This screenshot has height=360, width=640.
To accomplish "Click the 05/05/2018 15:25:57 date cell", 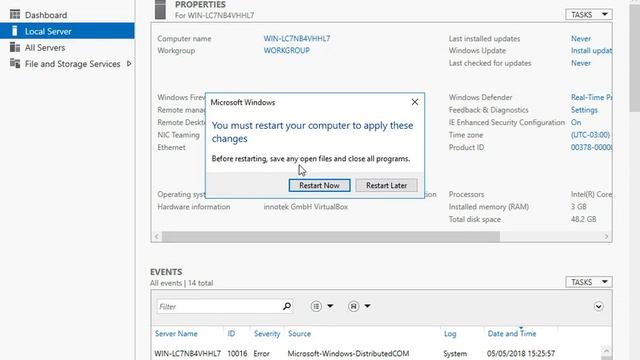I will click(x=521, y=353).
